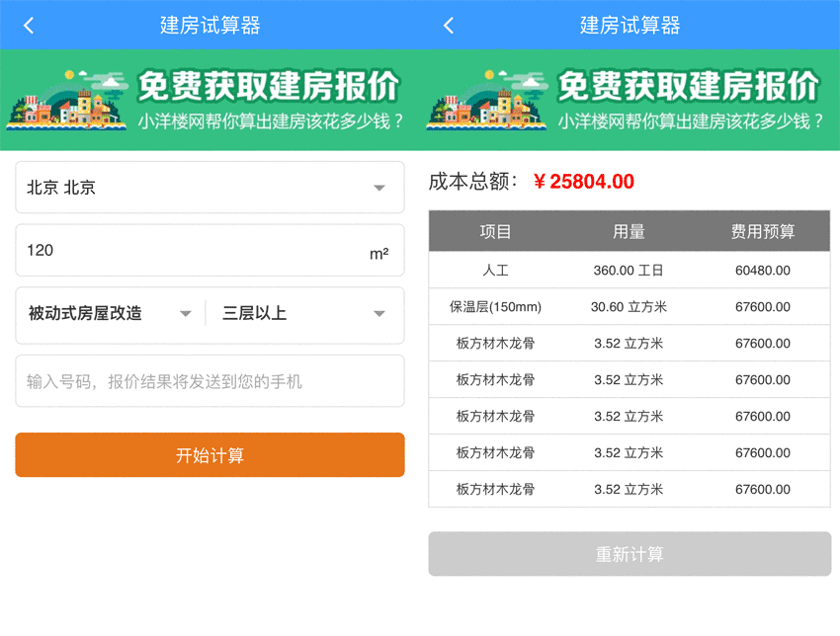Click the house illustration in the left banner
This screenshot has width=840, height=636.
(x=67, y=101)
